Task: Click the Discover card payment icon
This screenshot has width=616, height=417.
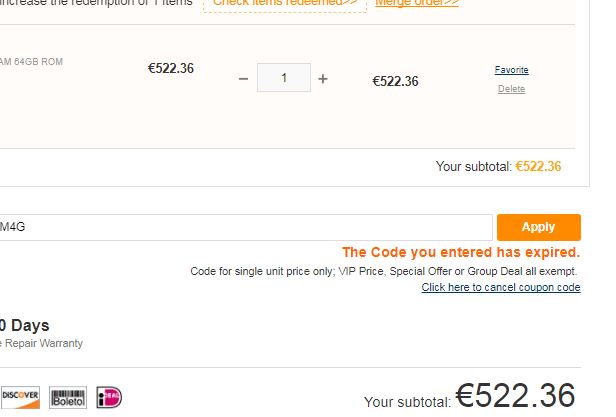Action: [20, 397]
